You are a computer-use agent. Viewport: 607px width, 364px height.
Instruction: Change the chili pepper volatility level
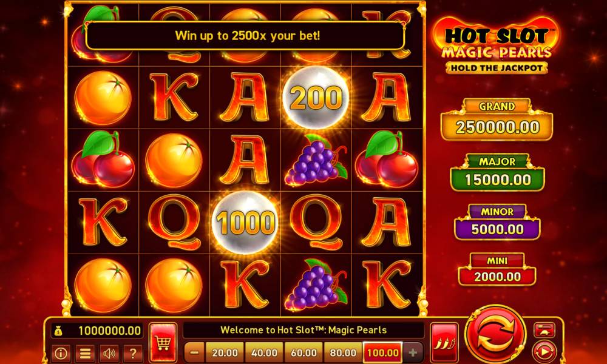444,342
